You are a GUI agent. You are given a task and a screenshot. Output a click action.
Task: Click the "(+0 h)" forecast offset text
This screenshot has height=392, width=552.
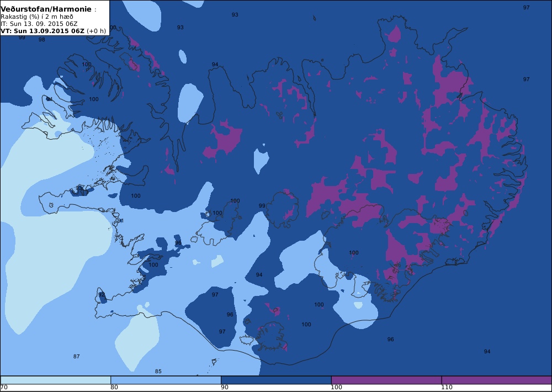coord(96,30)
